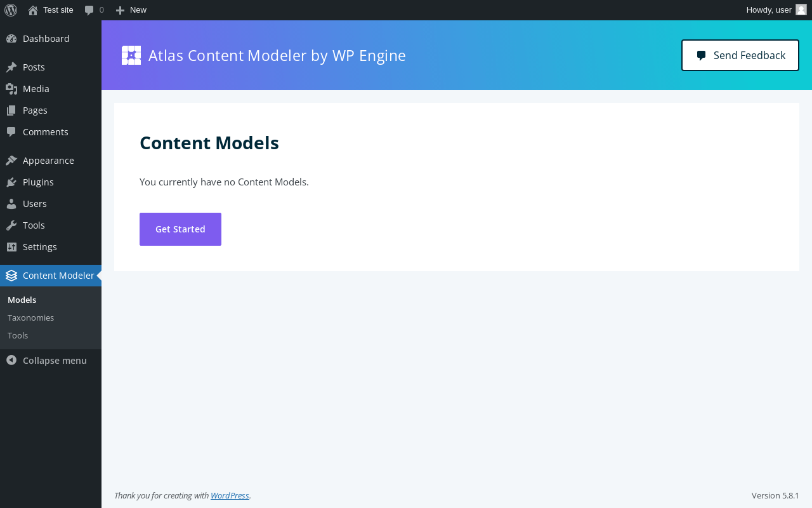Click the user avatar next to Howdy
812x508 pixels.
click(x=801, y=10)
